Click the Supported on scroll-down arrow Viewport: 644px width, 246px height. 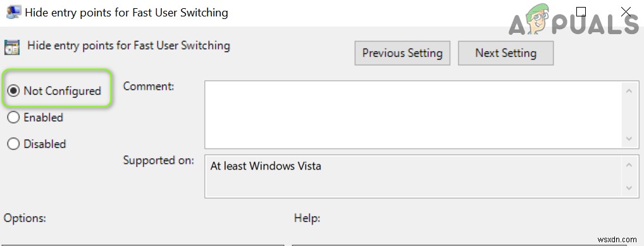pos(629,188)
